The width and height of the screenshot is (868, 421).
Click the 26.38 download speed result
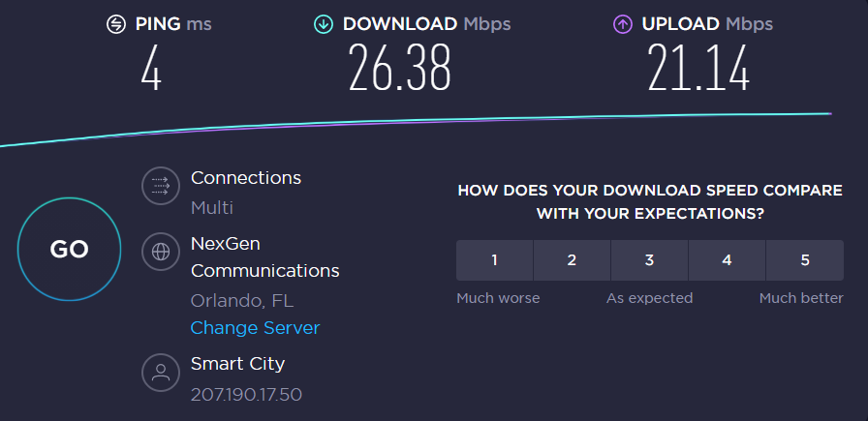point(400,68)
